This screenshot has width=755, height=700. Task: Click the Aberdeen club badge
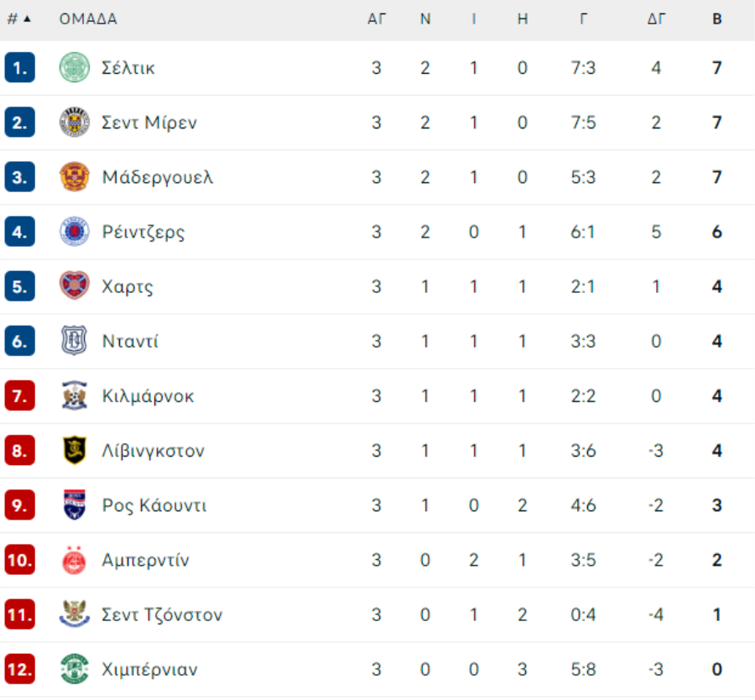pyautogui.click(x=74, y=560)
